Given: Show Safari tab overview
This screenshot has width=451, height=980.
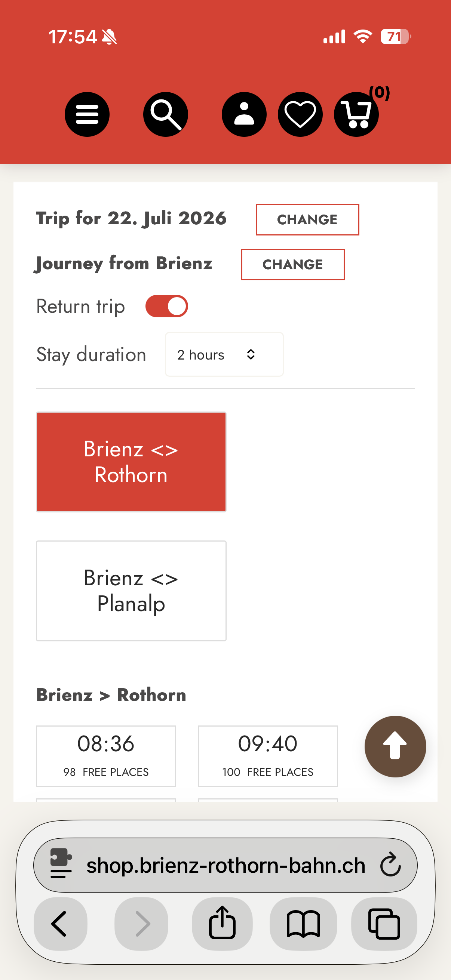Looking at the screenshot, I should click(384, 923).
